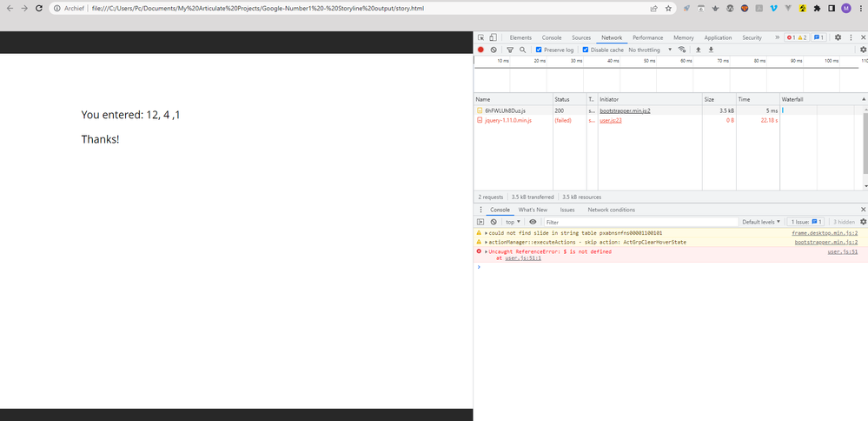
Task: Click the 1 Issue button in console
Action: (805, 222)
